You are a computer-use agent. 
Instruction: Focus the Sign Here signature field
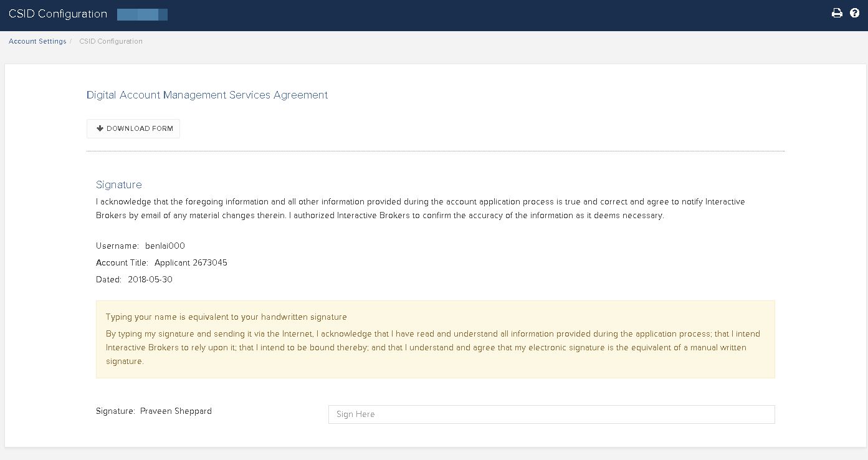pos(551,414)
